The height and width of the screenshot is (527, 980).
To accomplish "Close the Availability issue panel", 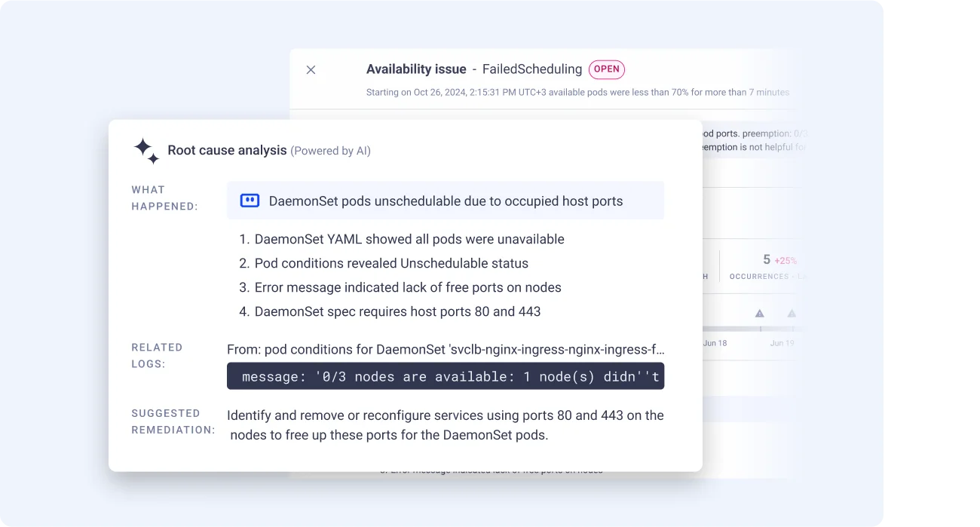I will click(x=311, y=70).
